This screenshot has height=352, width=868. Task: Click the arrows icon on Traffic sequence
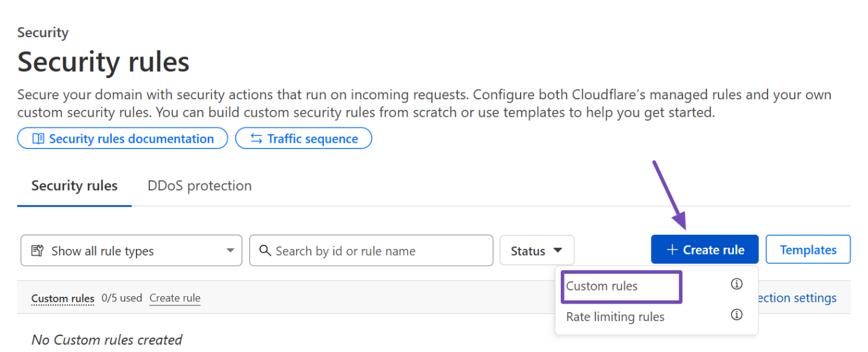256,138
